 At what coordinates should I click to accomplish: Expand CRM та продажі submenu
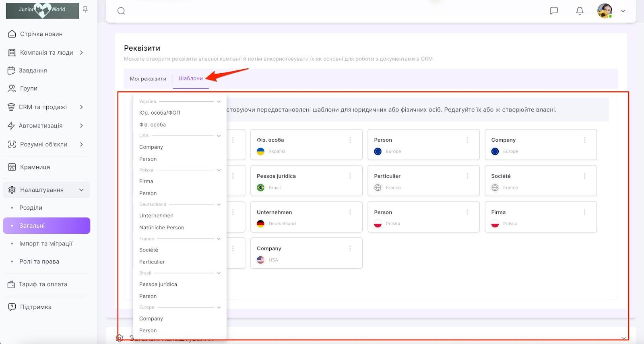81,107
